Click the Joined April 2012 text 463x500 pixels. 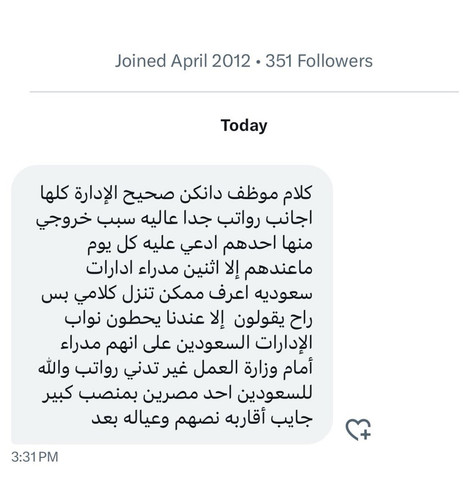182,61
